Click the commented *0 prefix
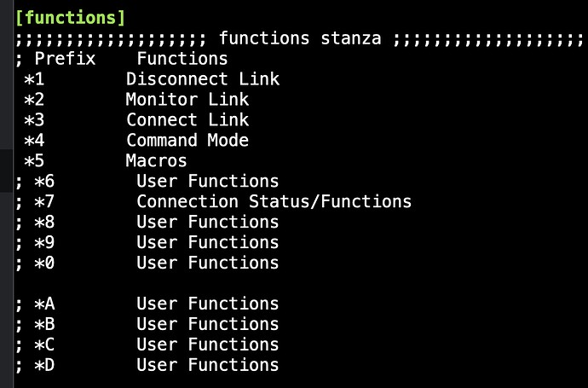This screenshot has height=388, width=588. [x=44, y=263]
